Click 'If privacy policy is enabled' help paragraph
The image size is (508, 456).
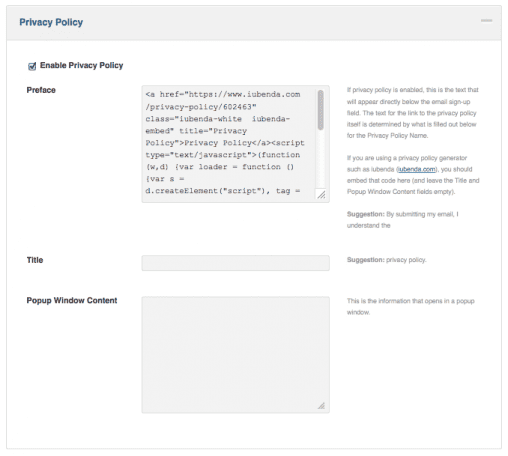(x=413, y=113)
